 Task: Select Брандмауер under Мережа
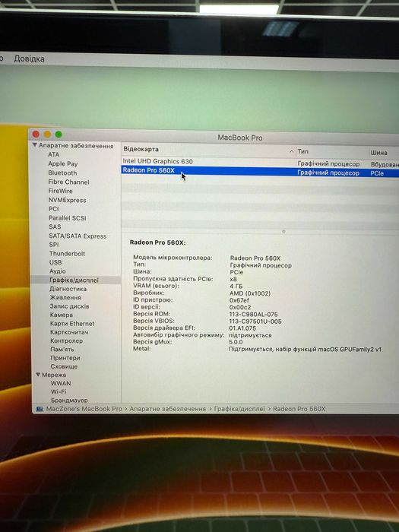tap(69, 400)
